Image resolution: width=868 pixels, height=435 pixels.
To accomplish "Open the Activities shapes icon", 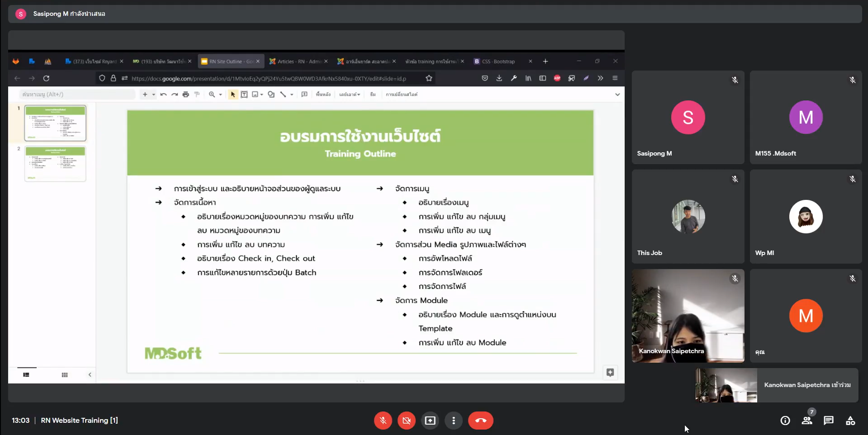I will click(850, 421).
